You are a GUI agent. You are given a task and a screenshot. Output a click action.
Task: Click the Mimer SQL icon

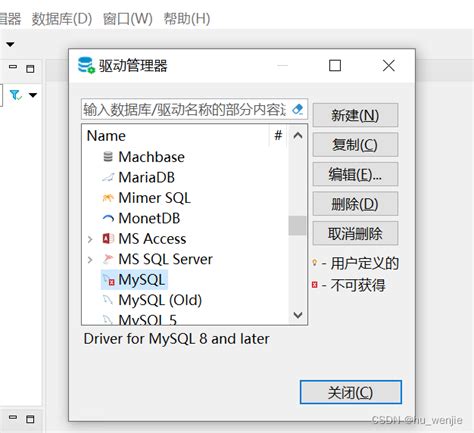[108, 198]
